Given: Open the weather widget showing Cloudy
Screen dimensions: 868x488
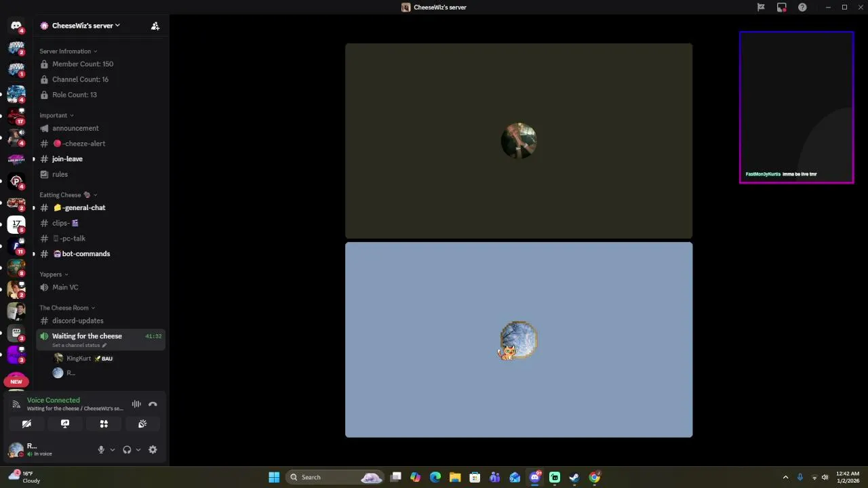Looking at the screenshot, I should pos(24,477).
